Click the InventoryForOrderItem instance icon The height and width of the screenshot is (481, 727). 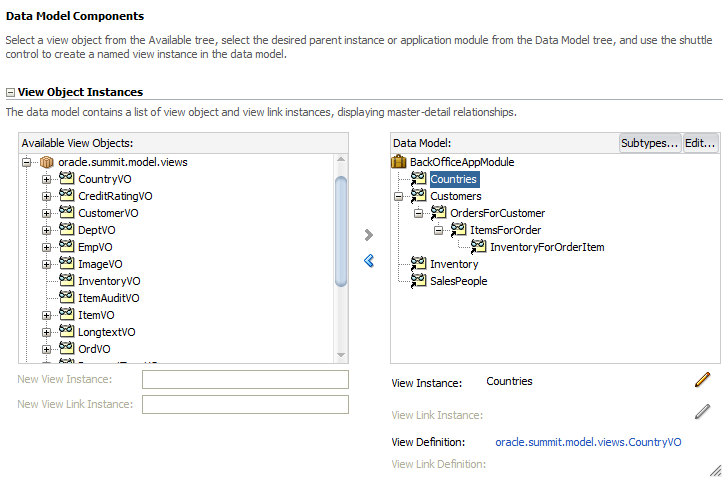478,247
